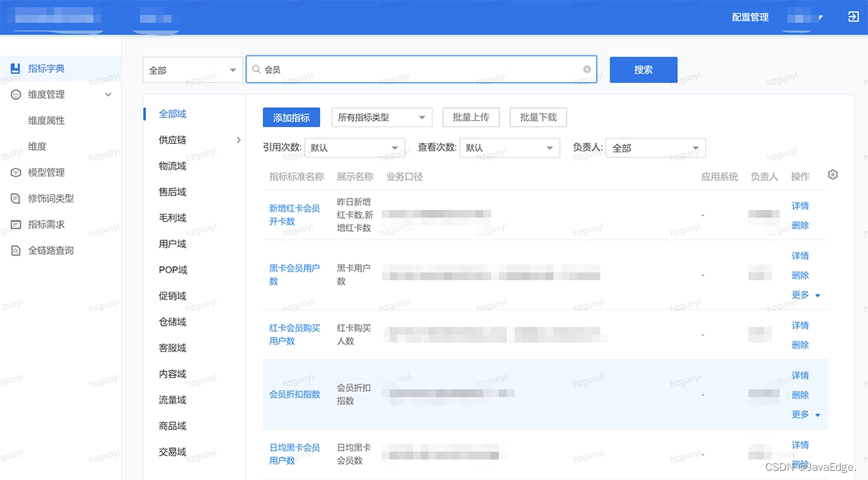Delete 会员折扣指数 row
Viewport: 868px width, 480px height.
[x=800, y=396]
